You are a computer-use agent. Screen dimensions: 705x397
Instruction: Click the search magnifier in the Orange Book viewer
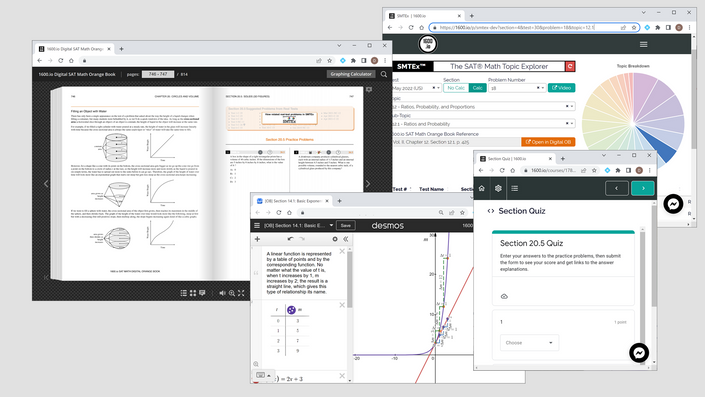(384, 74)
